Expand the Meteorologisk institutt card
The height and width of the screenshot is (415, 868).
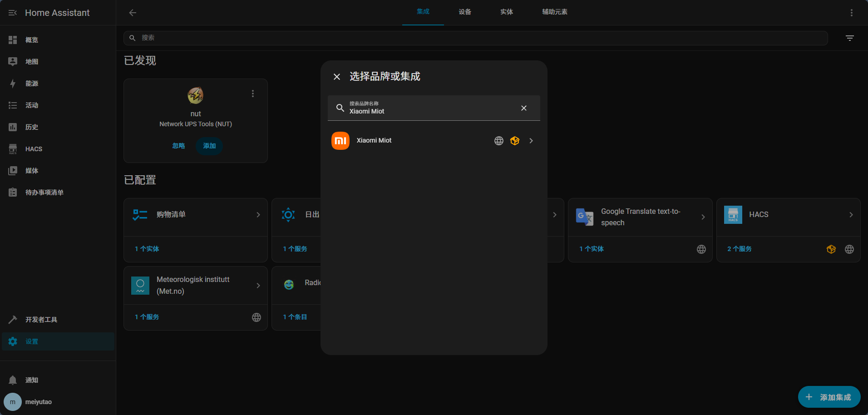[x=258, y=286]
